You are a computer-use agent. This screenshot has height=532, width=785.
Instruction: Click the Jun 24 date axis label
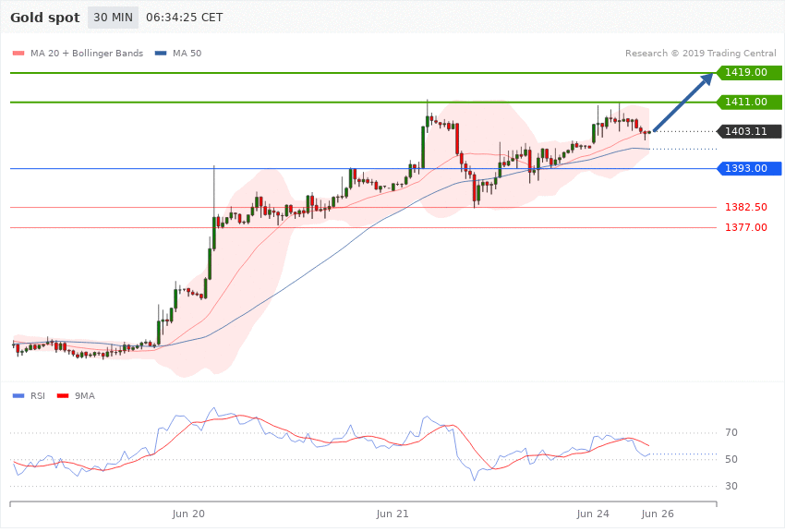click(x=593, y=514)
